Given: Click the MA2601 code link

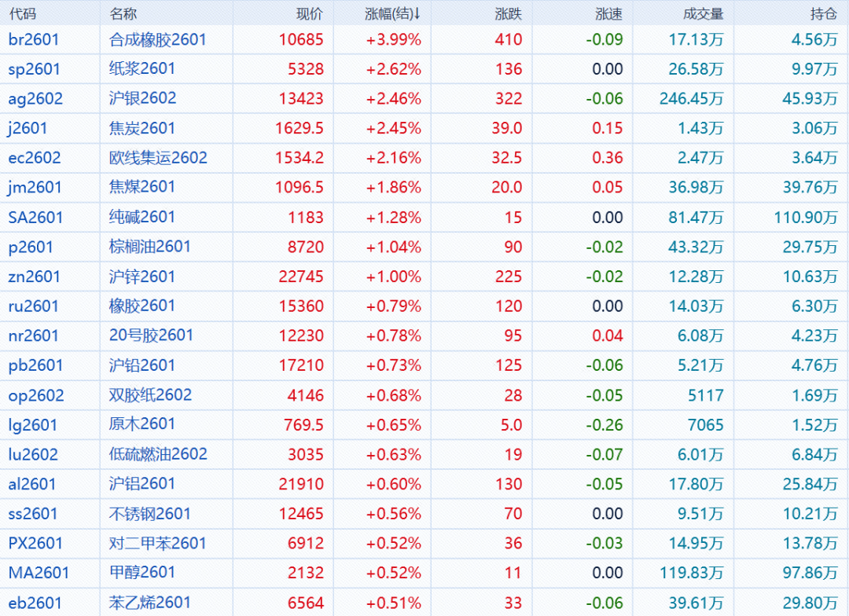Looking at the screenshot, I should 39,573.
